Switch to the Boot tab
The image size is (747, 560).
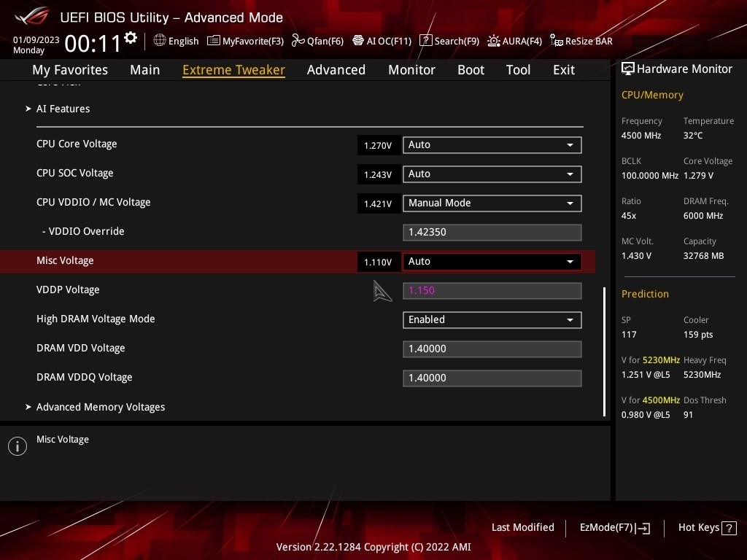471,70
